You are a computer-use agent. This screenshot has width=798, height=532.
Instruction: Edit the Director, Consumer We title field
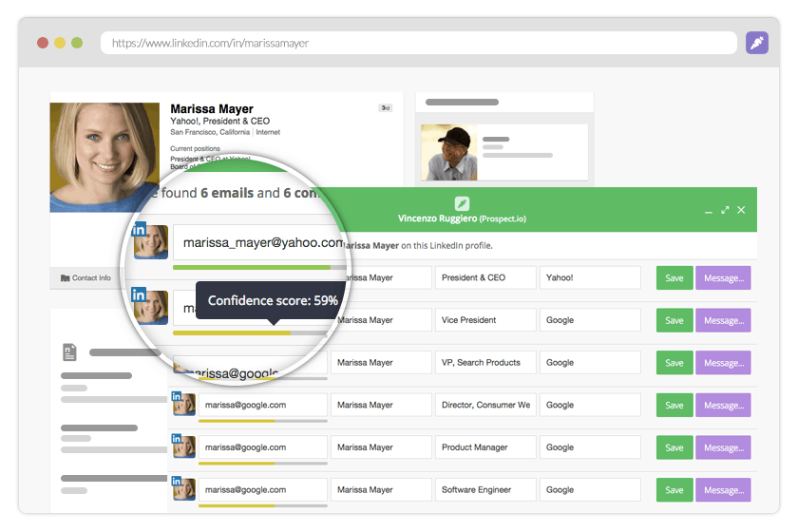(x=485, y=405)
